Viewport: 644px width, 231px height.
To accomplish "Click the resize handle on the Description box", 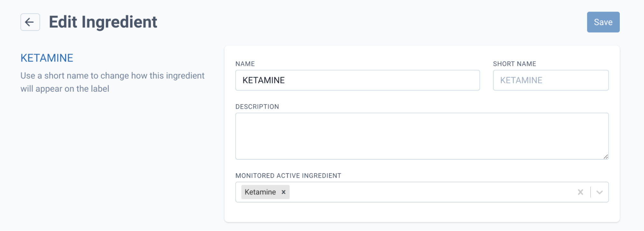I will [606, 157].
